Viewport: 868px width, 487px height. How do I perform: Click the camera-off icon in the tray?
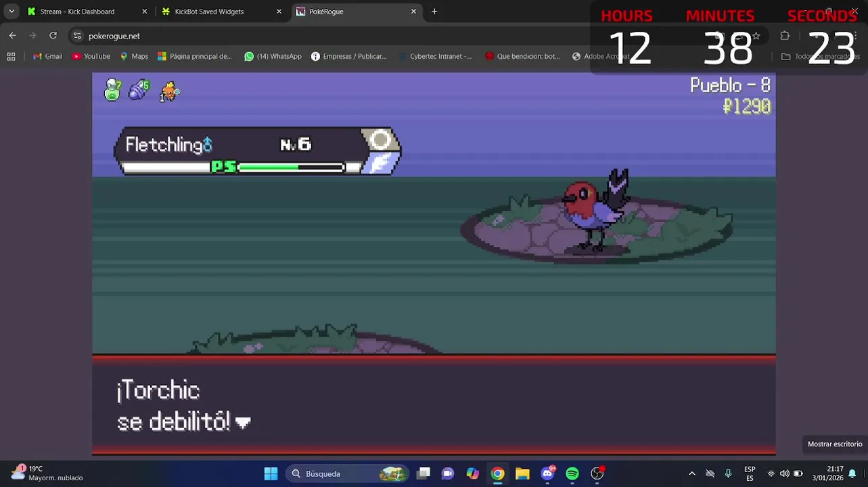710,473
